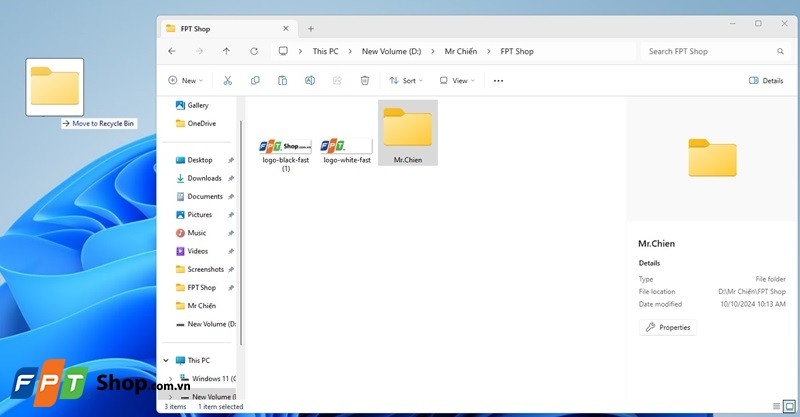Expand chevron after This PC in breadcrumb

click(x=350, y=51)
